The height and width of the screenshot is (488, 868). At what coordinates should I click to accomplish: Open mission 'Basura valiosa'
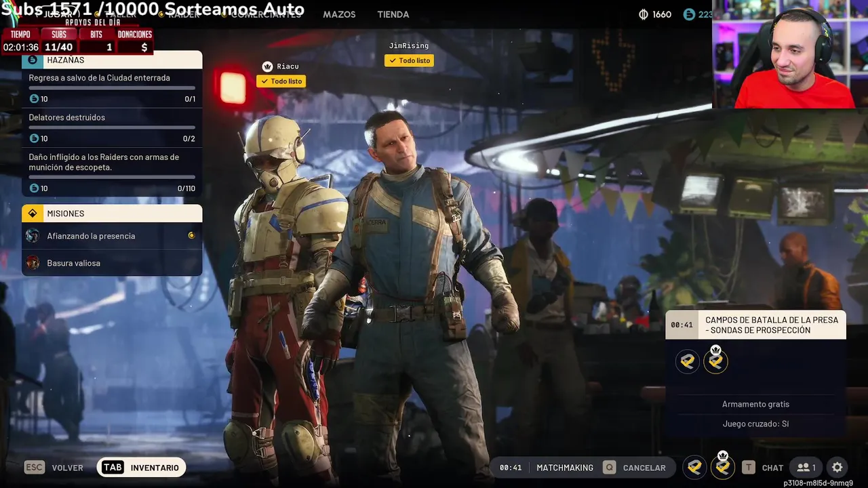click(x=112, y=262)
